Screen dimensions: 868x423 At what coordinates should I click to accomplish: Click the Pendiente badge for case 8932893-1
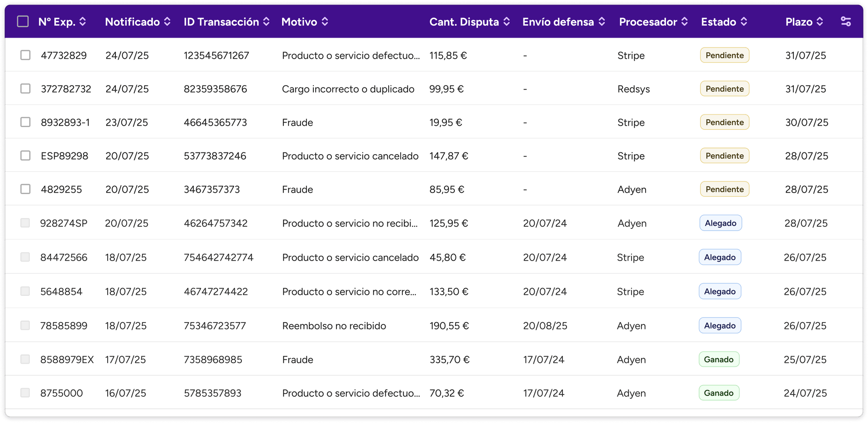pos(724,122)
